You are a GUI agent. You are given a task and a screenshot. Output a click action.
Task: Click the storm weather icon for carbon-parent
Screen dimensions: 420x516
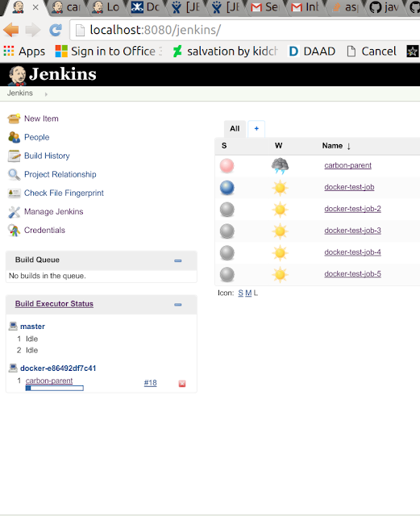(x=280, y=165)
